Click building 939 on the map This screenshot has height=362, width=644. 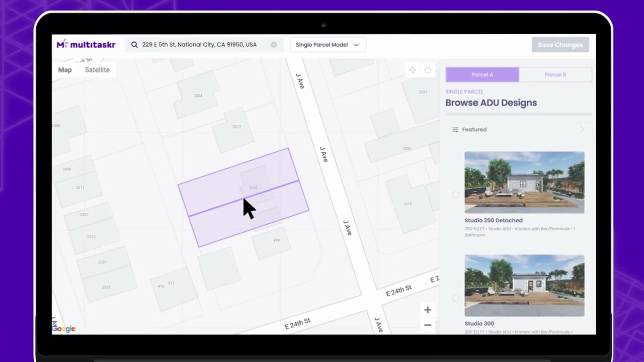click(x=272, y=242)
